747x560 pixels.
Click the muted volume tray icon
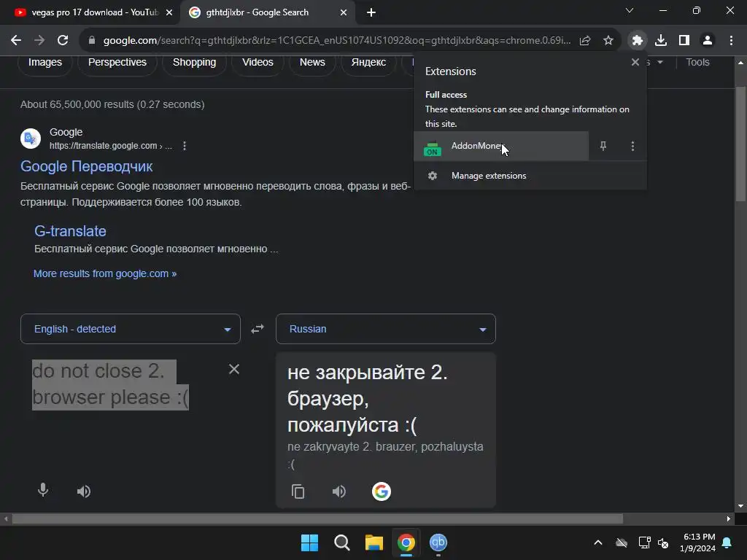[x=663, y=542]
